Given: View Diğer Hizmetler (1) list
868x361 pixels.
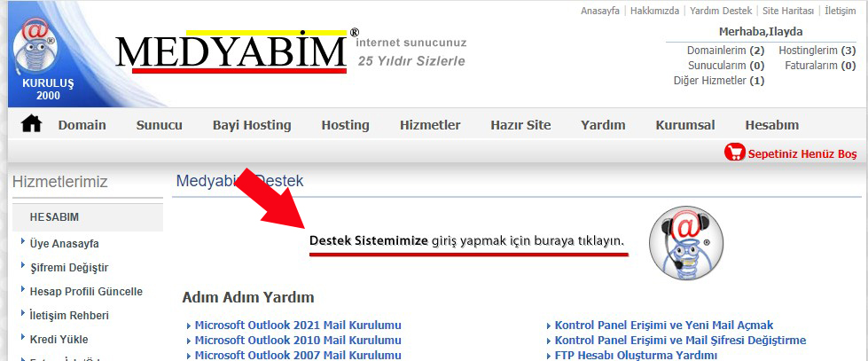Looking at the screenshot, I should point(719,81).
